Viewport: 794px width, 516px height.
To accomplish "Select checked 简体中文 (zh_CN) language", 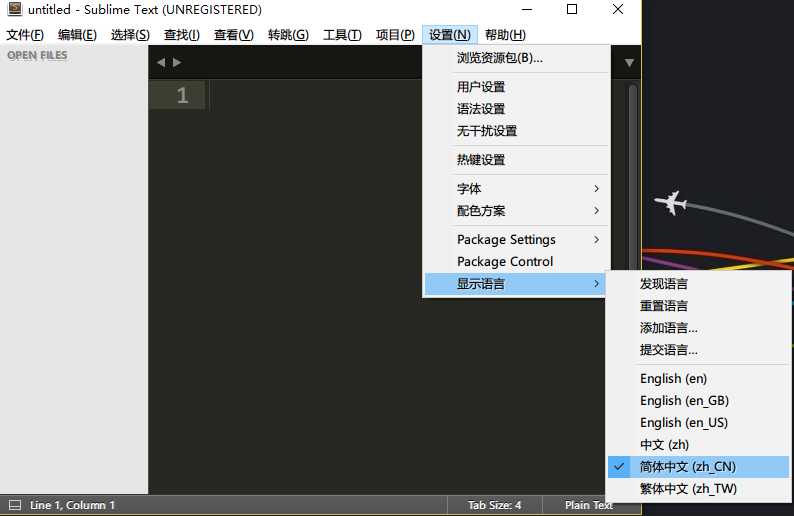I will 698,467.
